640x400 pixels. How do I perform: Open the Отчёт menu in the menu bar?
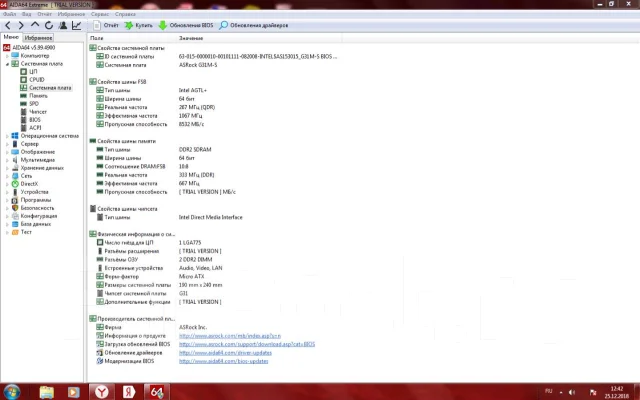44,14
